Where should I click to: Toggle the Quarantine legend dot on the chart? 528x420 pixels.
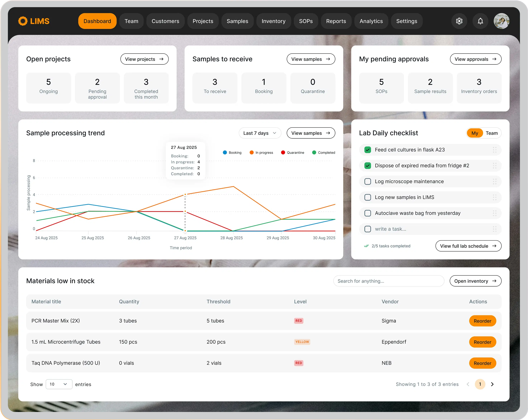click(283, 152)
